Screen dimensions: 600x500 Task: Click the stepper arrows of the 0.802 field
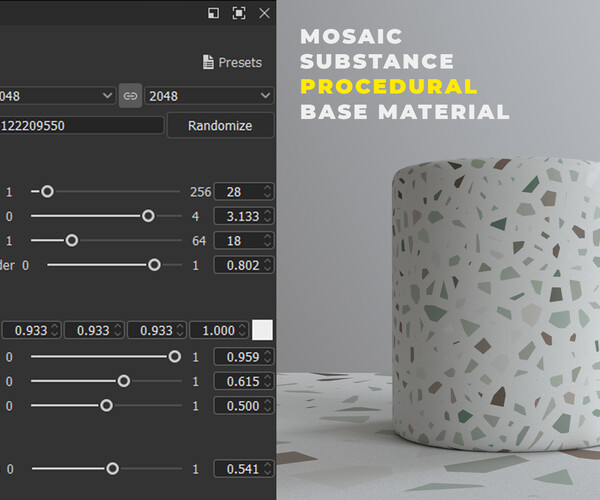267,265
